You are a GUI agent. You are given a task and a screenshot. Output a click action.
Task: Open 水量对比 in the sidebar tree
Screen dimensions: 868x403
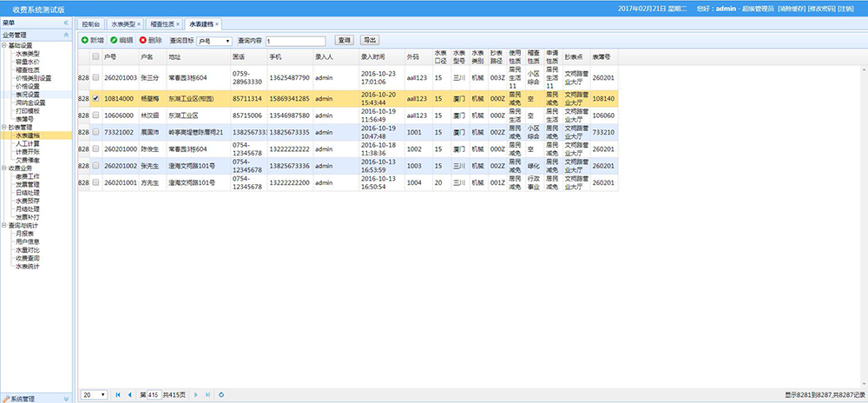coord(28,250)
